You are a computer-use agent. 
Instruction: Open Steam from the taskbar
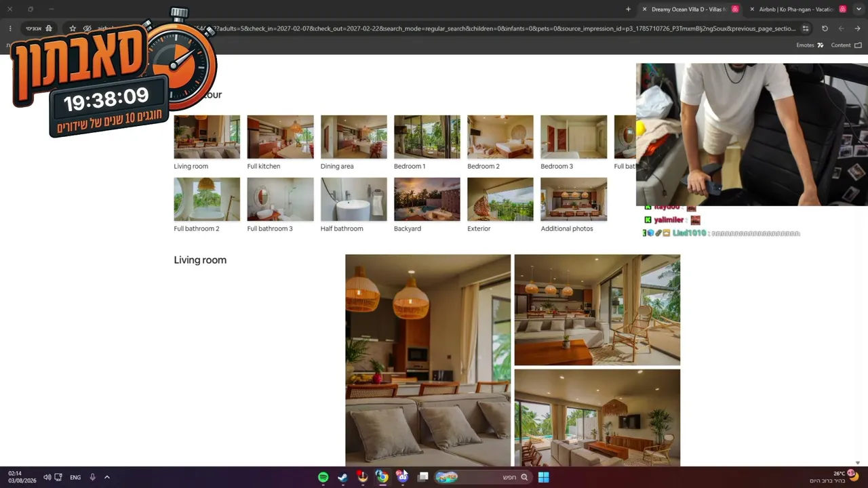343,477
